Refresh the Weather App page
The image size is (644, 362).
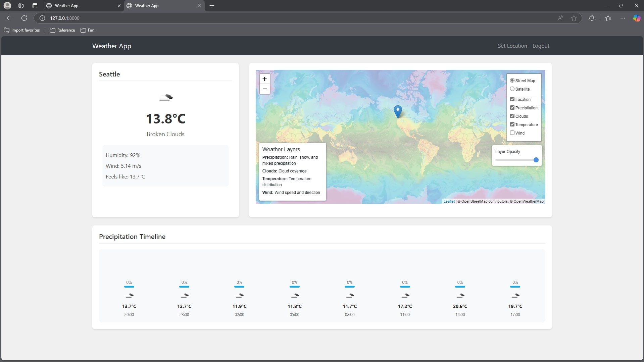tap(24, 18)
